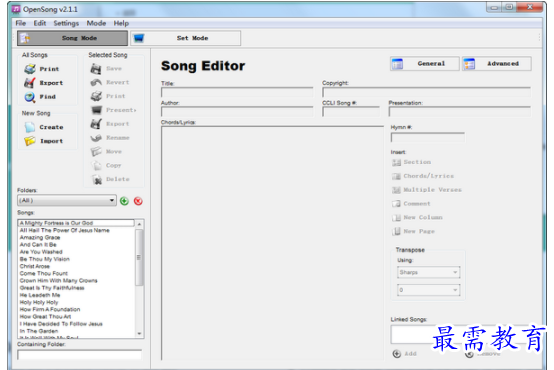The width and height of the screenshot is (554, 370).
Task: Open the Edit menu
Action: pyautogui.click(x=40, y=23)
